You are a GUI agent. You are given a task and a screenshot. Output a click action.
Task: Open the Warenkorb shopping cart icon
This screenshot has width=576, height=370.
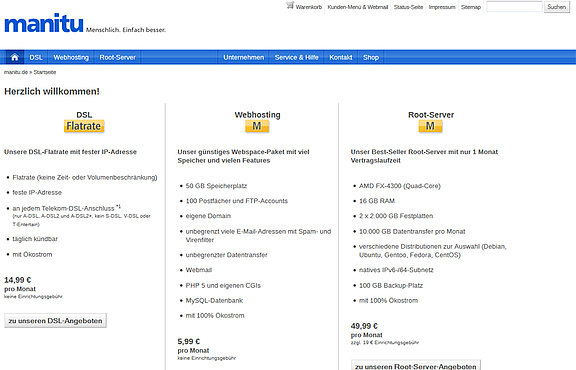[x=290, y=6]
